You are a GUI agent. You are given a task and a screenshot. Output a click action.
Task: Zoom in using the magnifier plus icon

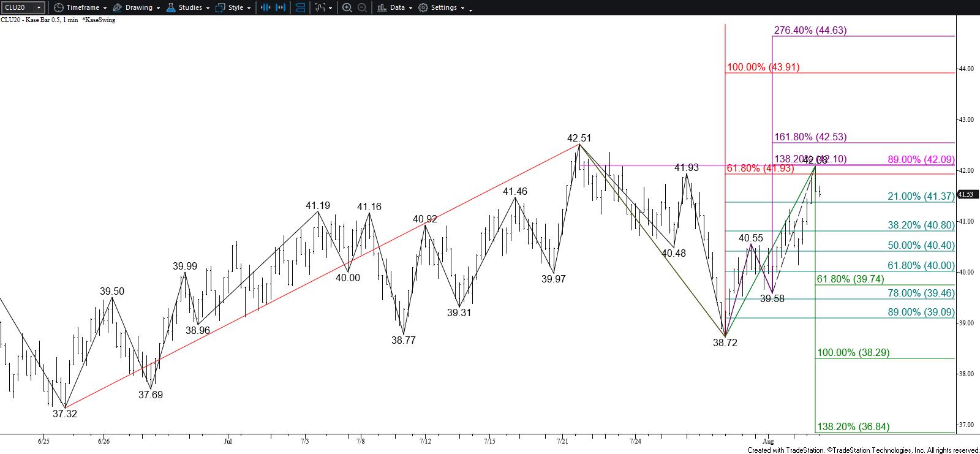347,7
